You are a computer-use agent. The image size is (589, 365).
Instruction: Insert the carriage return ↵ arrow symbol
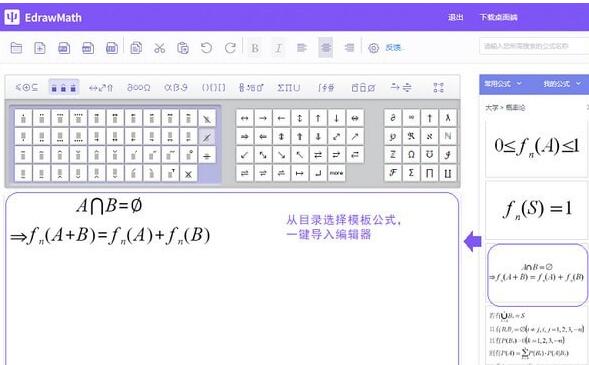318,173
